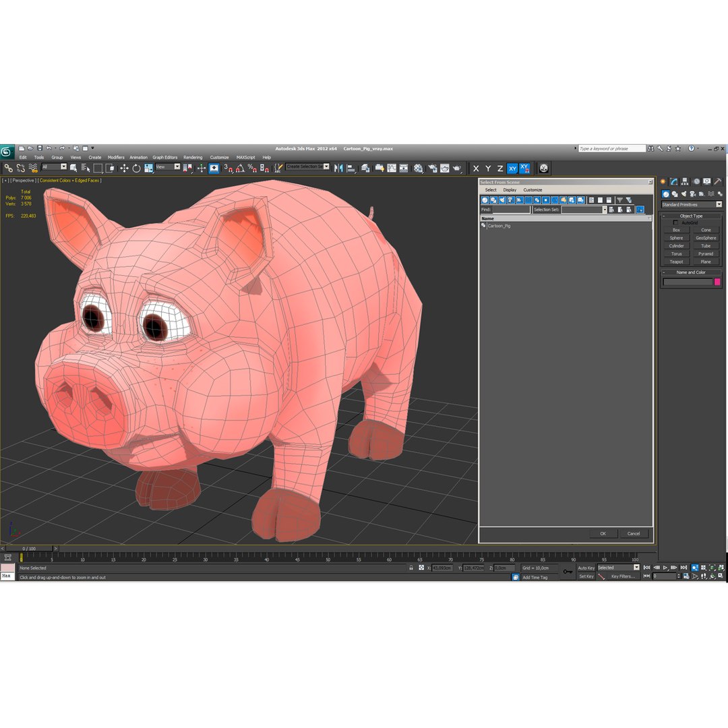Choose the Rectangular Selection Region tool
Screen dimensions: 728x728
point(98,168)
